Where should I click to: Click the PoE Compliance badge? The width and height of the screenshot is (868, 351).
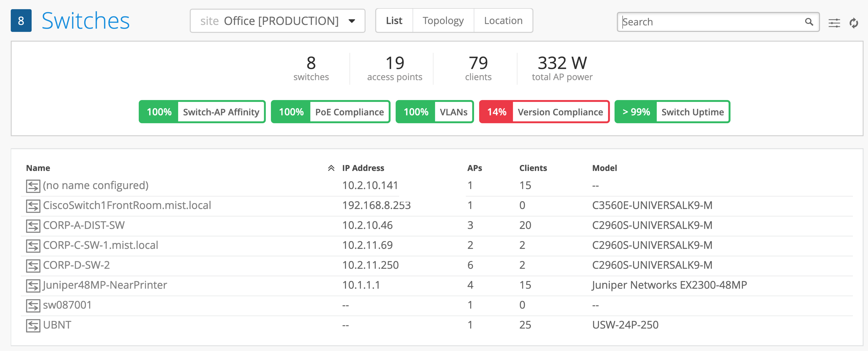click(330, 112)
